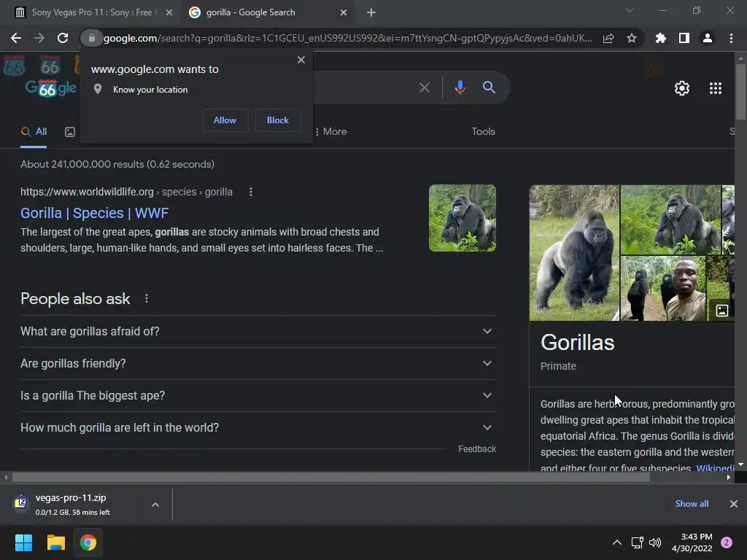Open the More search filters dropdown

pyautogui.click(x=331, y=132)
